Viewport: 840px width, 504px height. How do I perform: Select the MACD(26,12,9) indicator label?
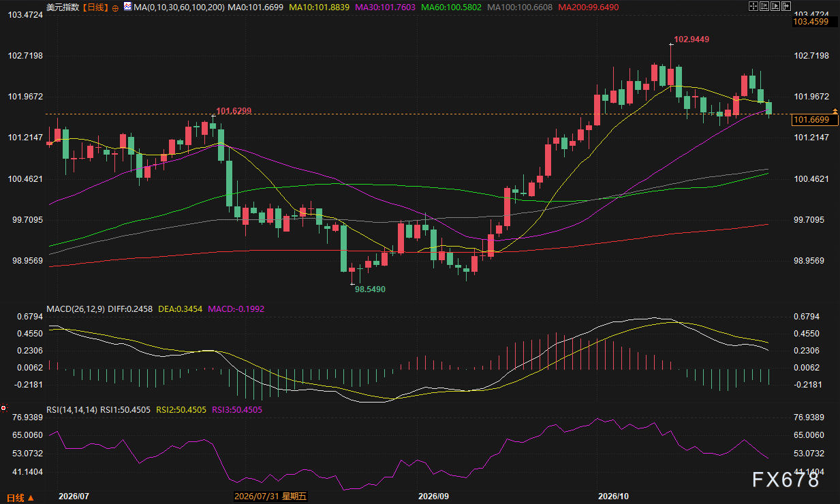[75, 309]
